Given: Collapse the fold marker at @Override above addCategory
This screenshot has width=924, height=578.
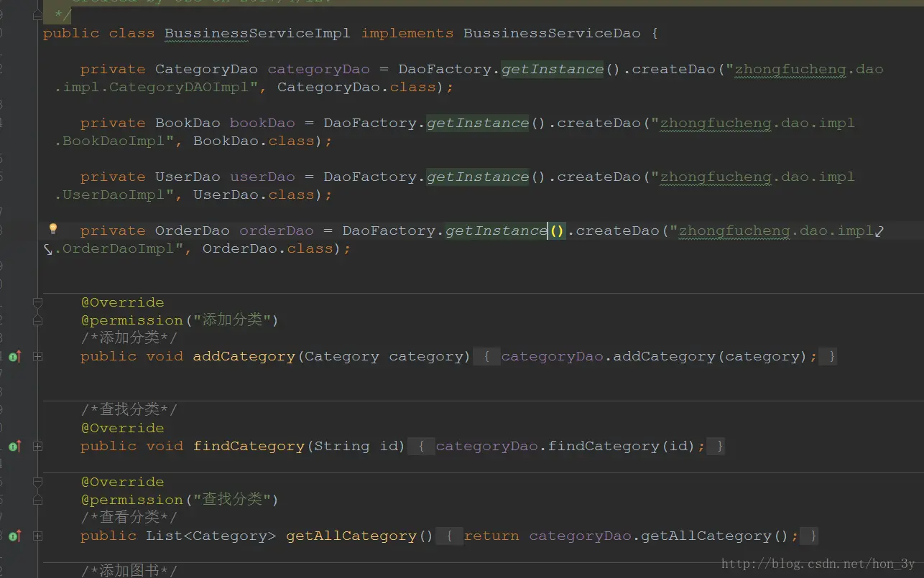Looking at the screenshot, I should coord(37,303).
